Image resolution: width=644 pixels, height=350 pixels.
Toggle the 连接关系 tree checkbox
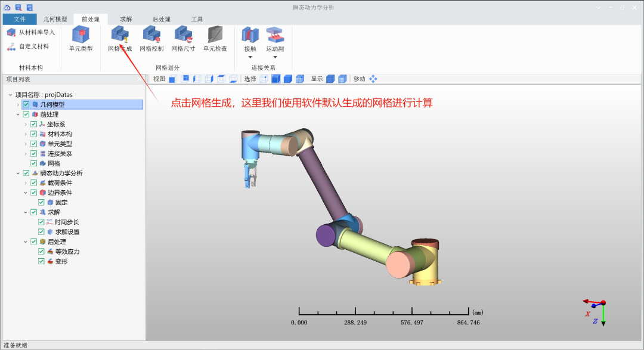pos(33,154)
